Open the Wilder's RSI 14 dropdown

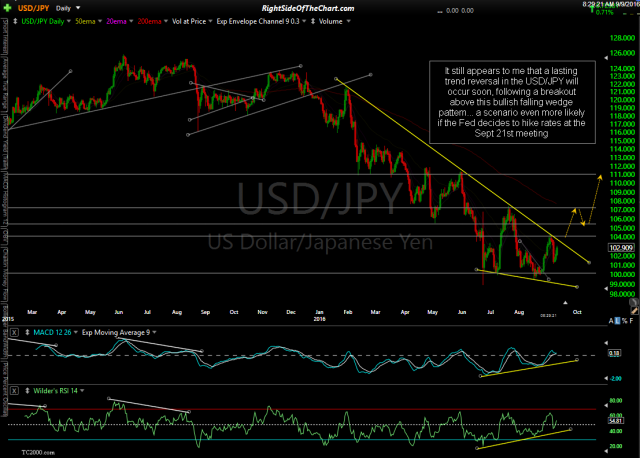82,391
